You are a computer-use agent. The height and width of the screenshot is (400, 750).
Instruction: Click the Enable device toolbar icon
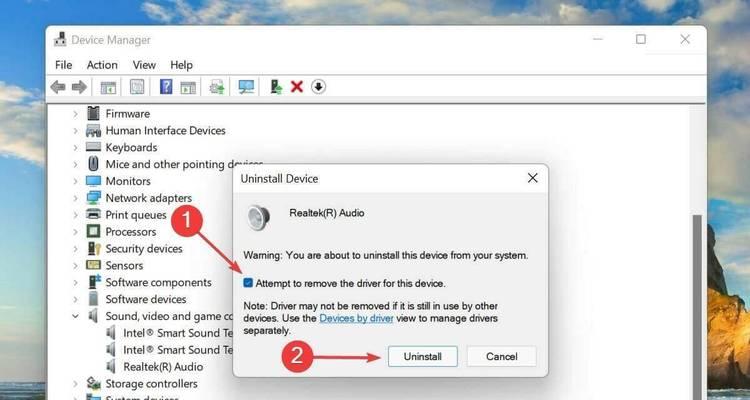point(276,87)
